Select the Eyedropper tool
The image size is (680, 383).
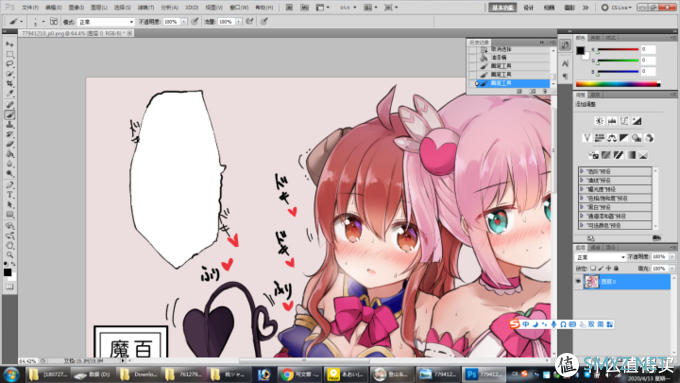pyautogui.click(x=10, y=93)
